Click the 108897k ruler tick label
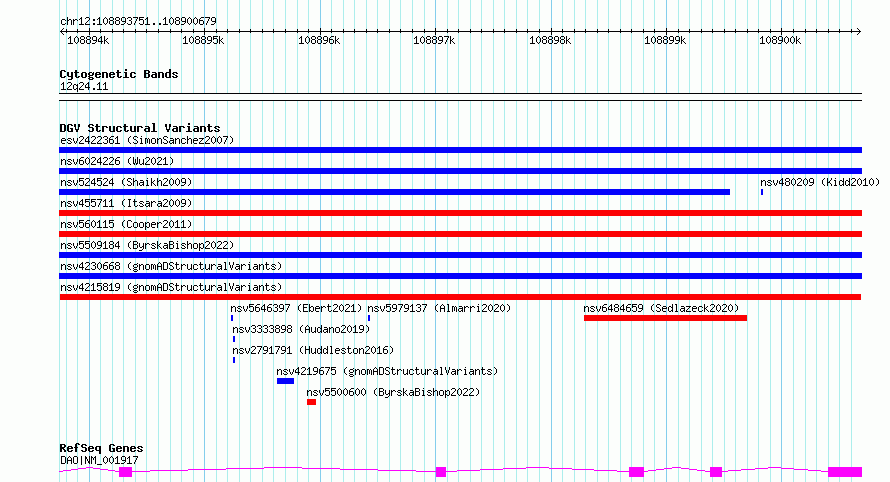890x482 pixels. tap(434, 40)
